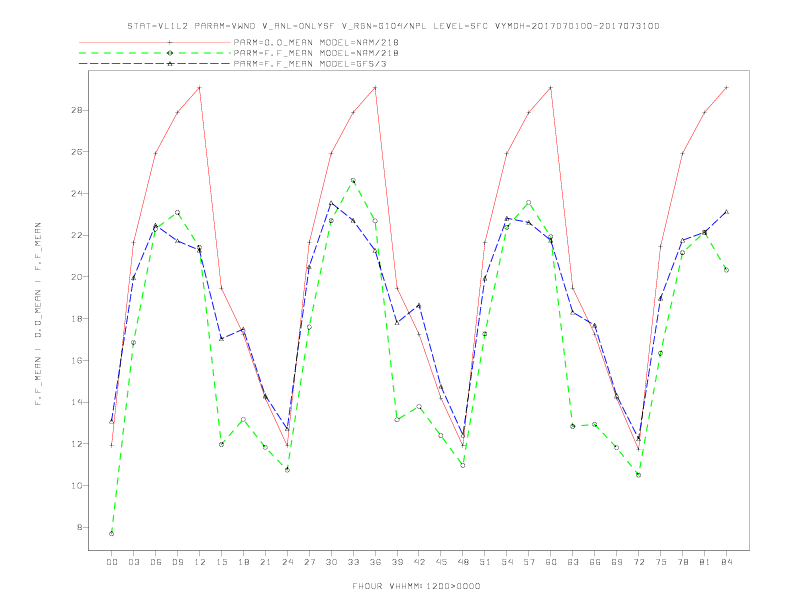Click y-axis tick label 12

pyautogui.click(x=78, y=444)
